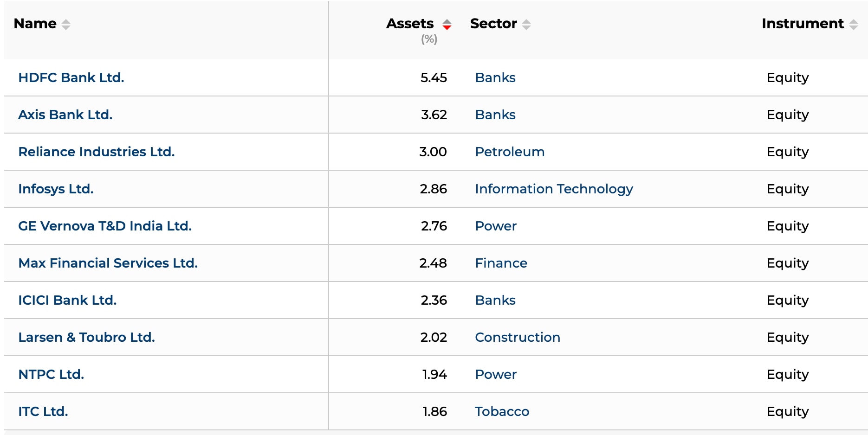The height and width of the screenshot is (435, 868).
Task: Click the Infosys Ltd. link
Action: click(56, 189)
